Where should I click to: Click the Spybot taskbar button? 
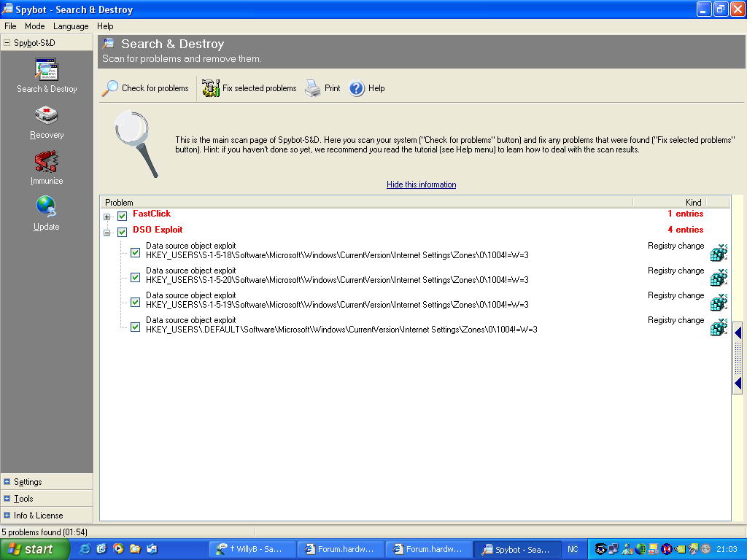(517, 549)
